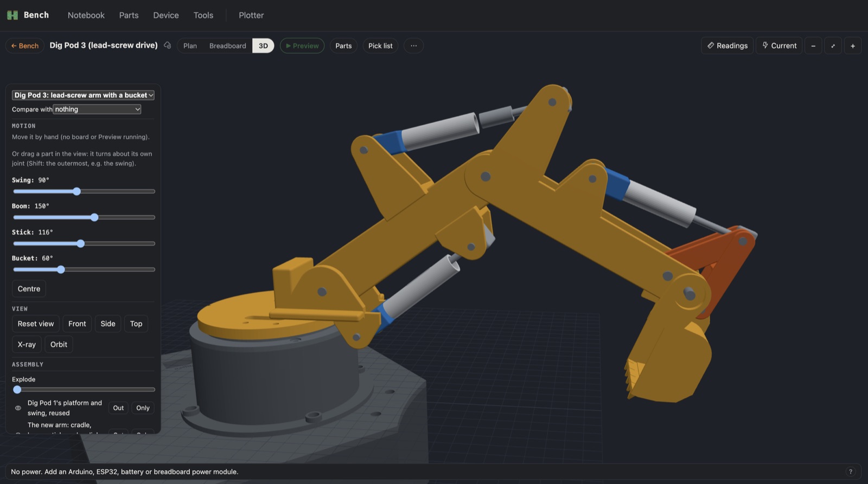Open the Device menu

click(166, 15)
